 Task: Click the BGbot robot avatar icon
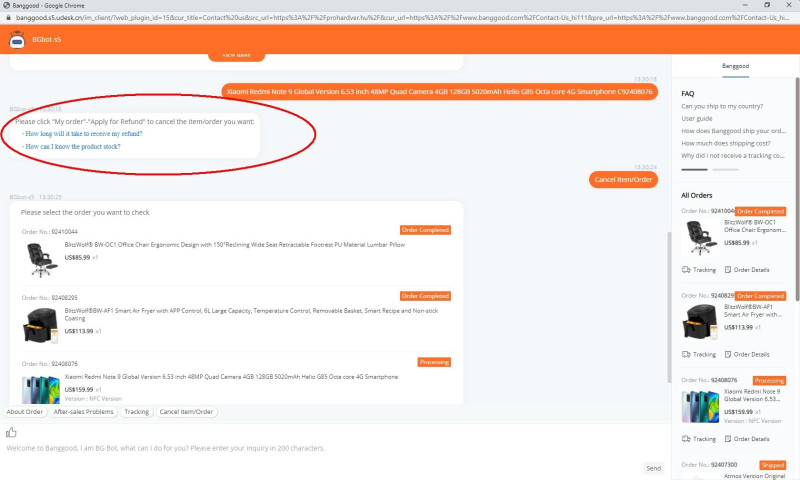tap(17, 39)
